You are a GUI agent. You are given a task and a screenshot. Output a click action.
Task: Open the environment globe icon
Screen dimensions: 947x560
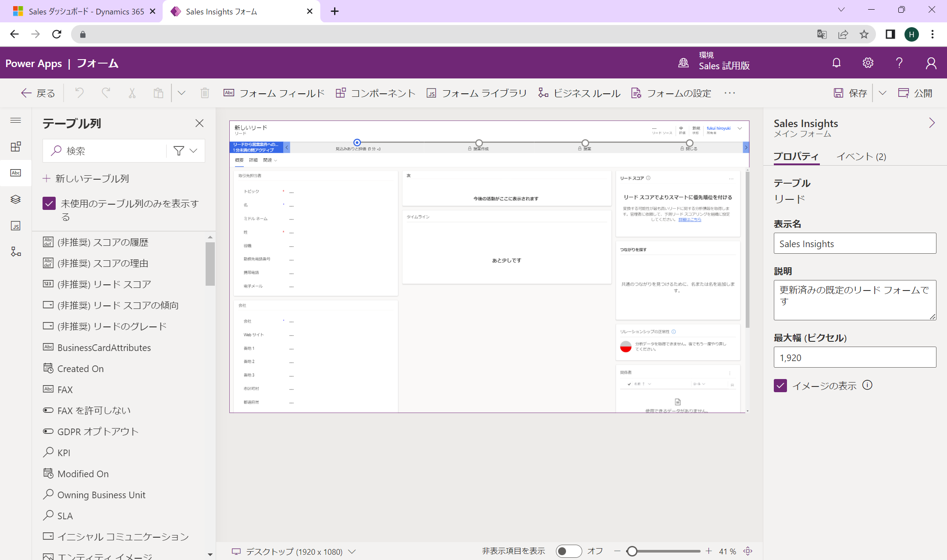point(684,63)
